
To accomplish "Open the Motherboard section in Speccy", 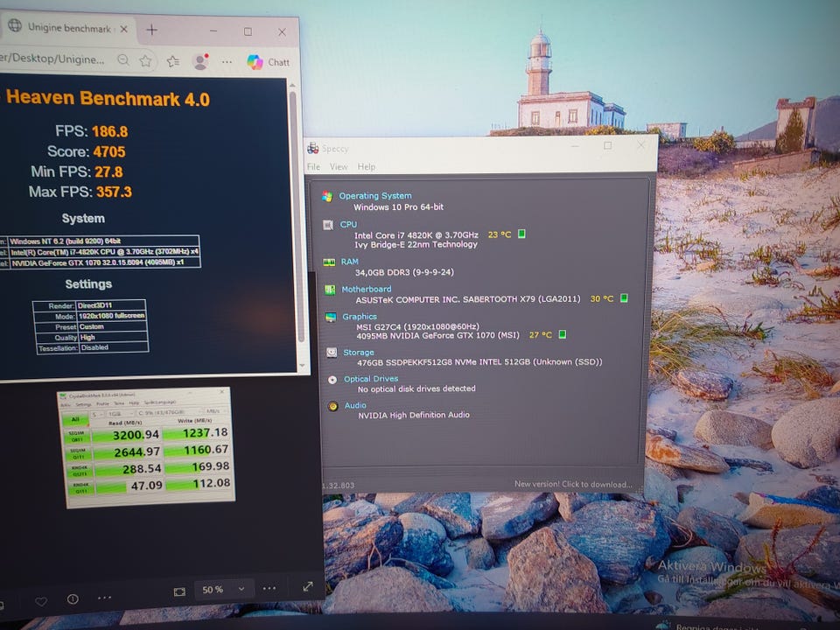I will (367, 289).
